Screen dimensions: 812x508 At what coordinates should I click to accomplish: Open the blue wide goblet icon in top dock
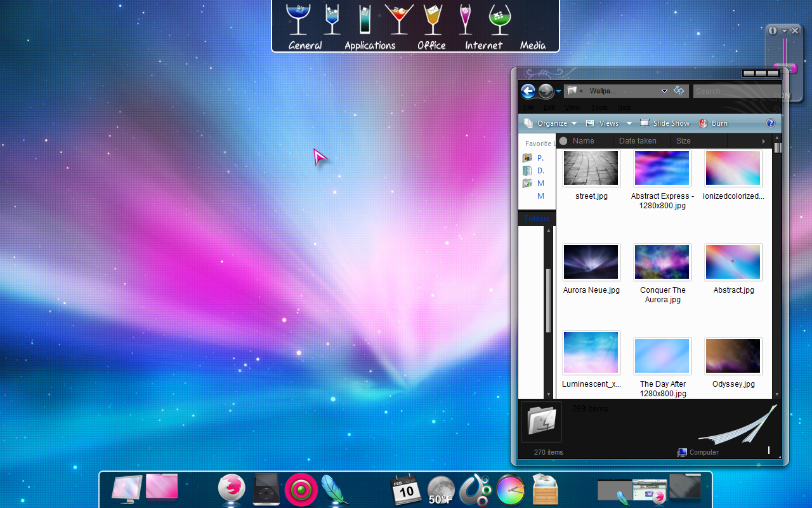click(x=298, y=19)
